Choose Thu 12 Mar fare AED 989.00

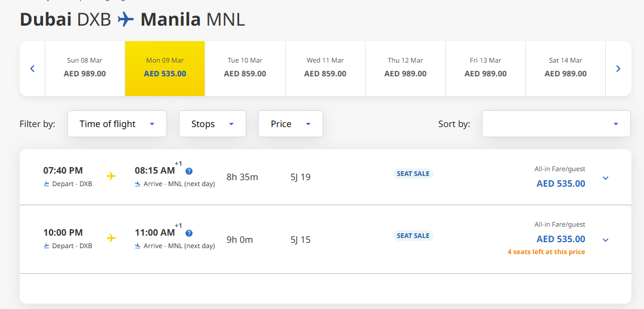(405, 68)
